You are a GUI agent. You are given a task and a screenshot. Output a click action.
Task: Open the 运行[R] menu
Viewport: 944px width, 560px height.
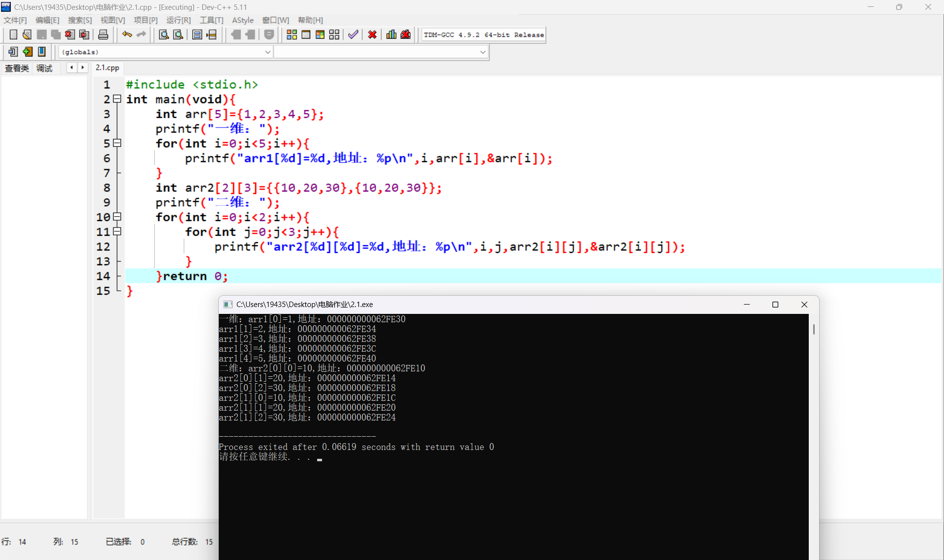click(x=178, y=20)
